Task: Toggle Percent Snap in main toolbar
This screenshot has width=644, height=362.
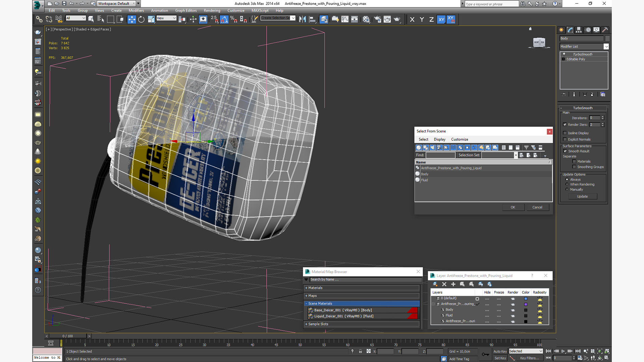Action: point(234,19)
